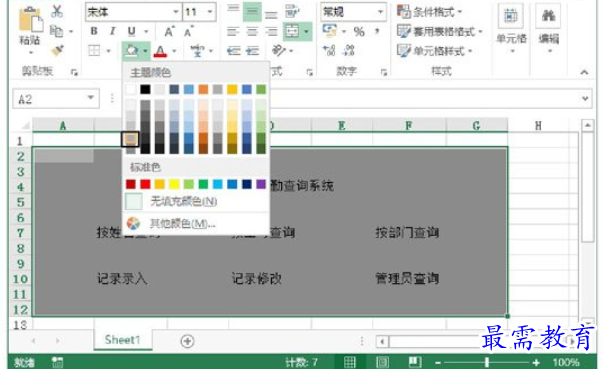Expand the font size 11 dropdown

click(x=210, y=12)
